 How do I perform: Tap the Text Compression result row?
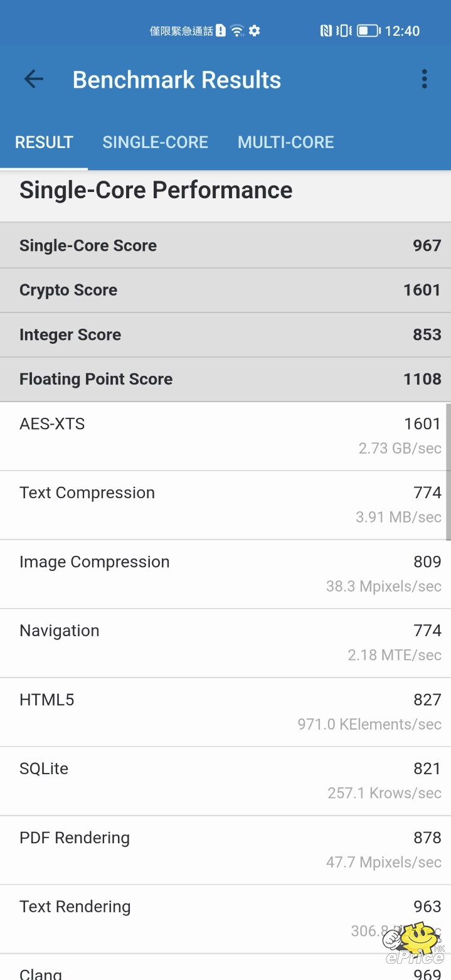[225, 505]
